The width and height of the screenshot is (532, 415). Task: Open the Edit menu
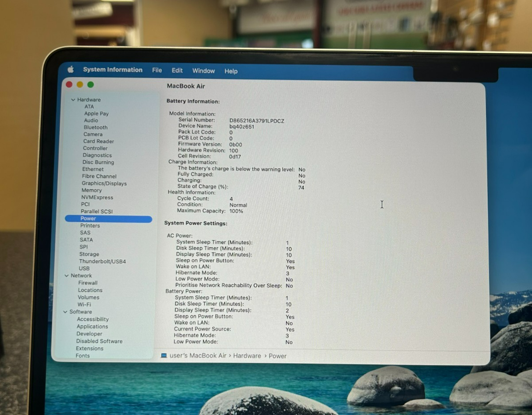(177, 70)
